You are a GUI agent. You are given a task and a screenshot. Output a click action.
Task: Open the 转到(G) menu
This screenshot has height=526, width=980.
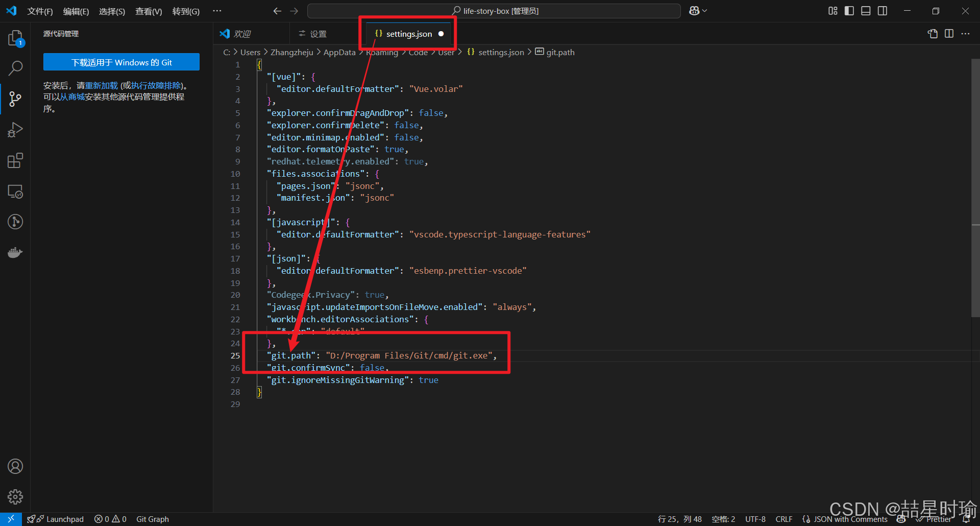tap(186, 11)
